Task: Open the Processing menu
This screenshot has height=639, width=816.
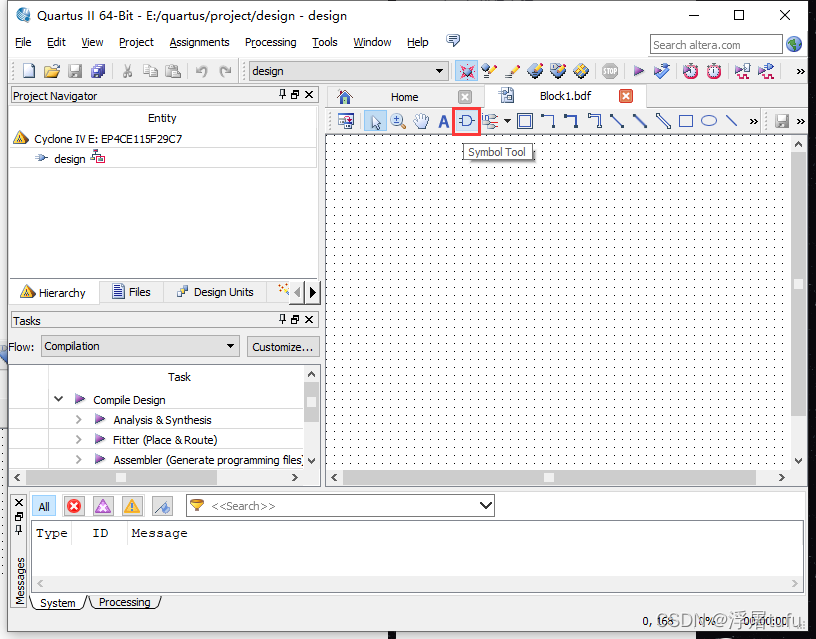Action: [271, 42]
